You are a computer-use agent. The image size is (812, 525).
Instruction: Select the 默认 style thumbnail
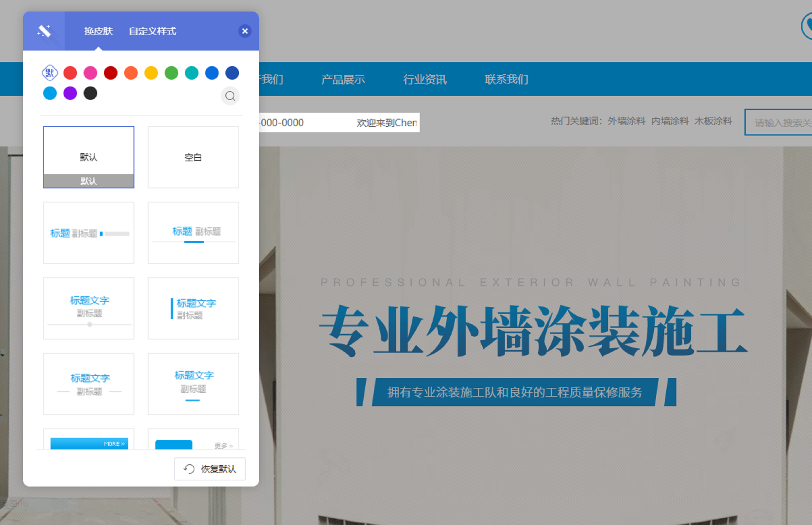point(89,157)
